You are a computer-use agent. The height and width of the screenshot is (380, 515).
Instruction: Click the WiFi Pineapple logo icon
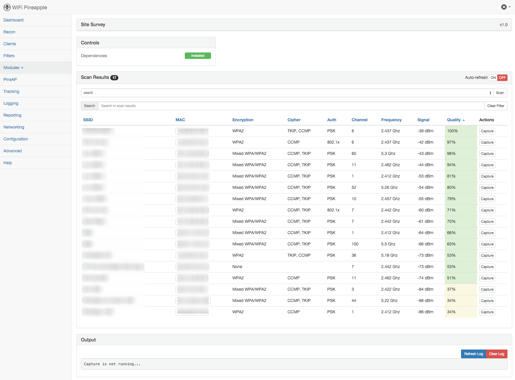pos(7,7)
